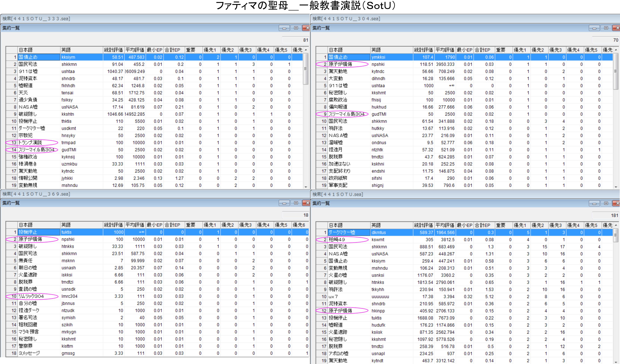Select トランプ演説 row in SOTU_333 table
620x364 pixels.
point(30,143)
